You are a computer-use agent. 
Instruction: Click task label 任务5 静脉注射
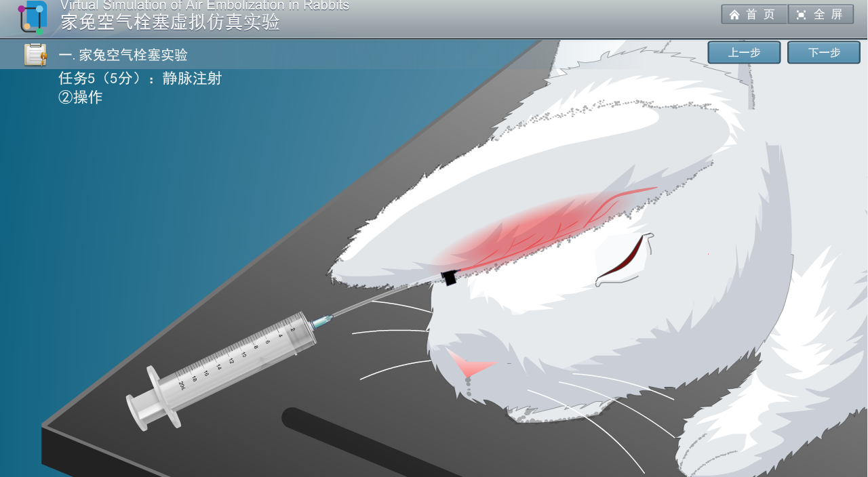pyautogui.click(x=140, y=79)
